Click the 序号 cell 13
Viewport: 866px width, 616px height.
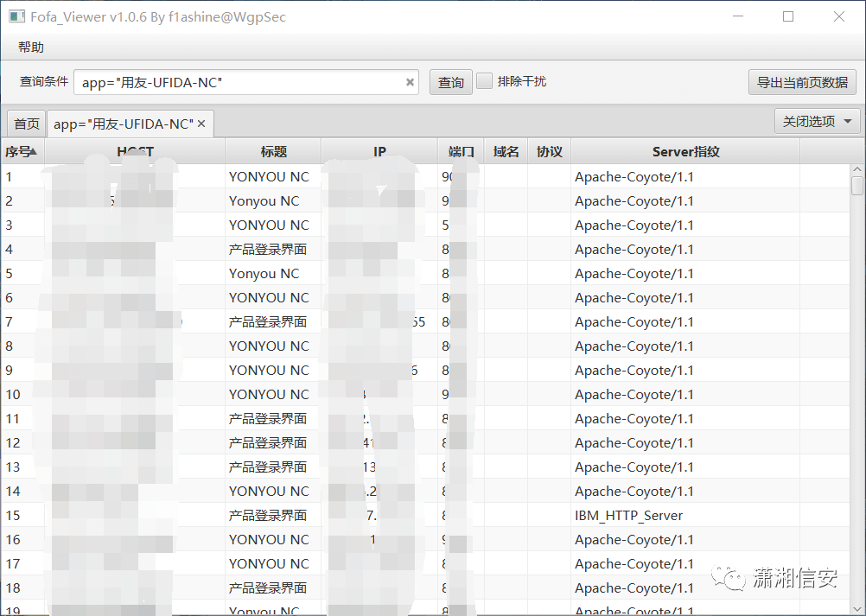coord(13,467)
